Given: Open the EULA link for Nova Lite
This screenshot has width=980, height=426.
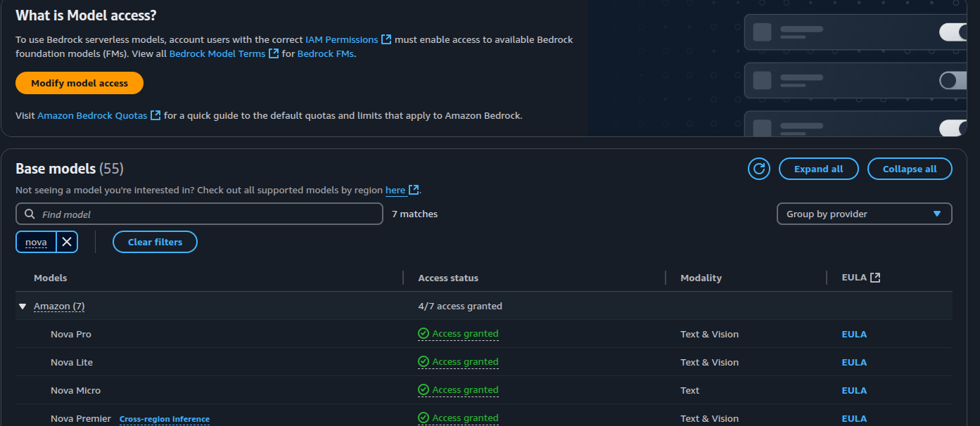Looking at the screenshot, I should (854, 362).
